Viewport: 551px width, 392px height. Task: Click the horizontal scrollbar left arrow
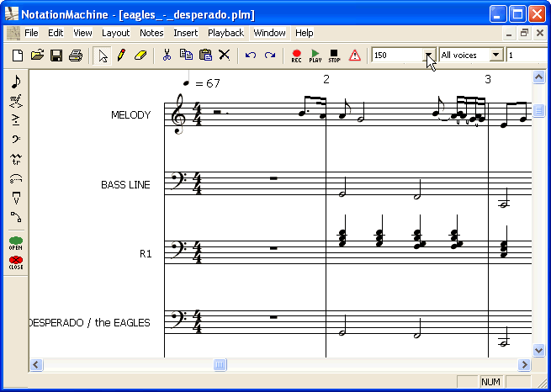click(36, 364)
